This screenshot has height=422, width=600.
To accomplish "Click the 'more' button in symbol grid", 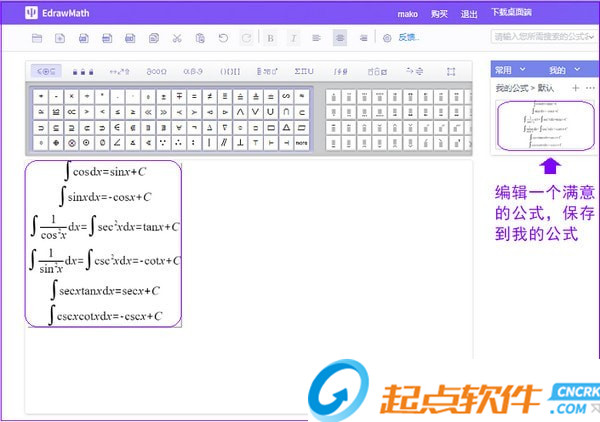I will 302,143.
